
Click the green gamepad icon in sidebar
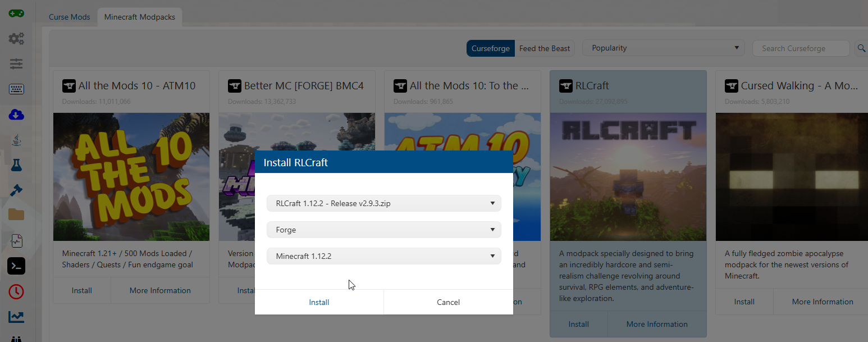16,13
